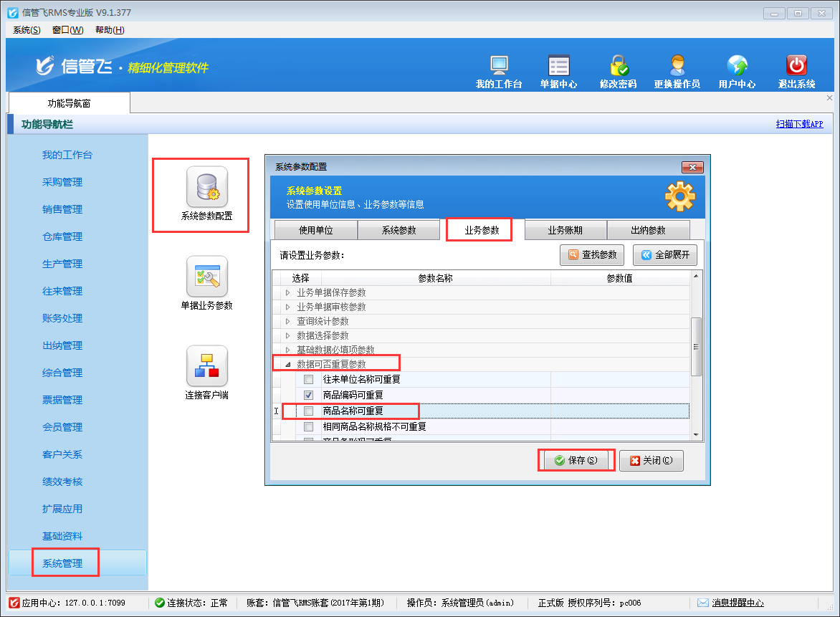This screenshot has height=617, width=840.
Task: Expand 业务单据保存参数 tree node
Action: 288,292
